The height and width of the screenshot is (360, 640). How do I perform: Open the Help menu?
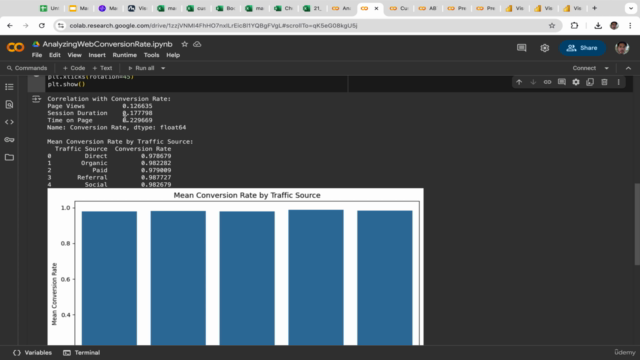(173, 55)
